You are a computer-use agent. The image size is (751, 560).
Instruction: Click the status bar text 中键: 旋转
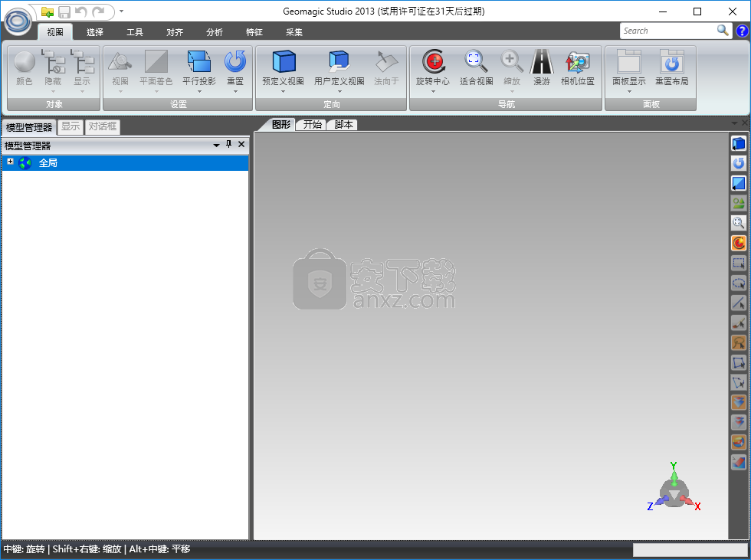(x=24, y=549)
